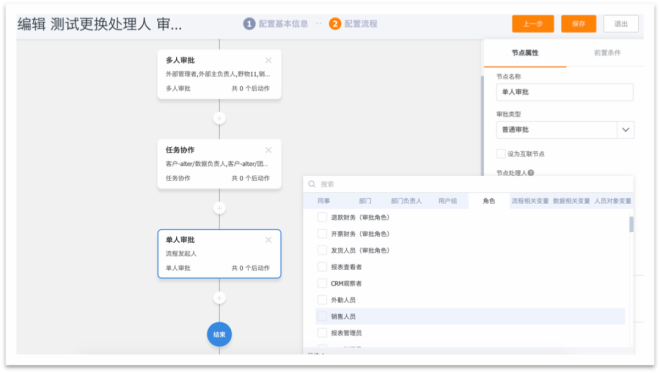Check the CRM观察者 role checkbox
This screenshot has height=373, width=660.
click(x=322, y=283)
